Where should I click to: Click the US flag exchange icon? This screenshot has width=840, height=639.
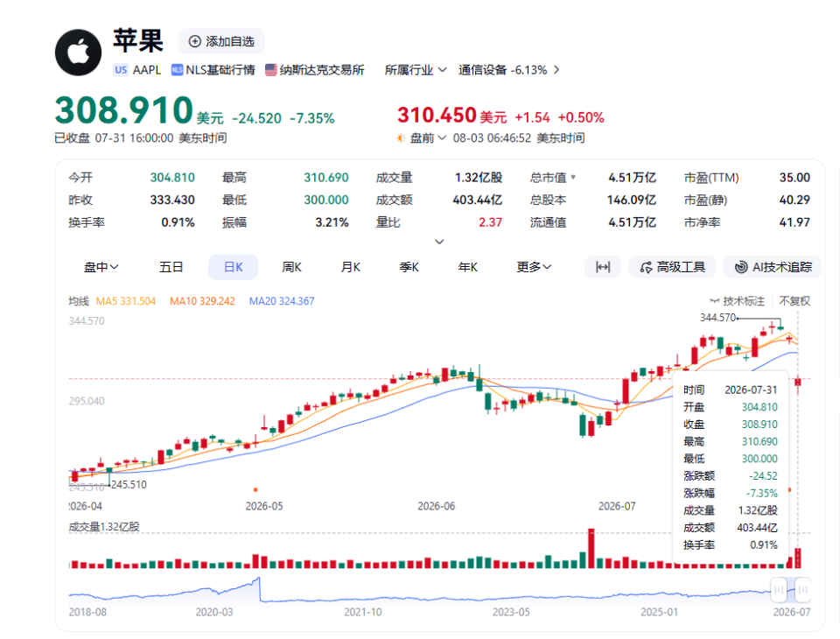[x=271, y=70]
